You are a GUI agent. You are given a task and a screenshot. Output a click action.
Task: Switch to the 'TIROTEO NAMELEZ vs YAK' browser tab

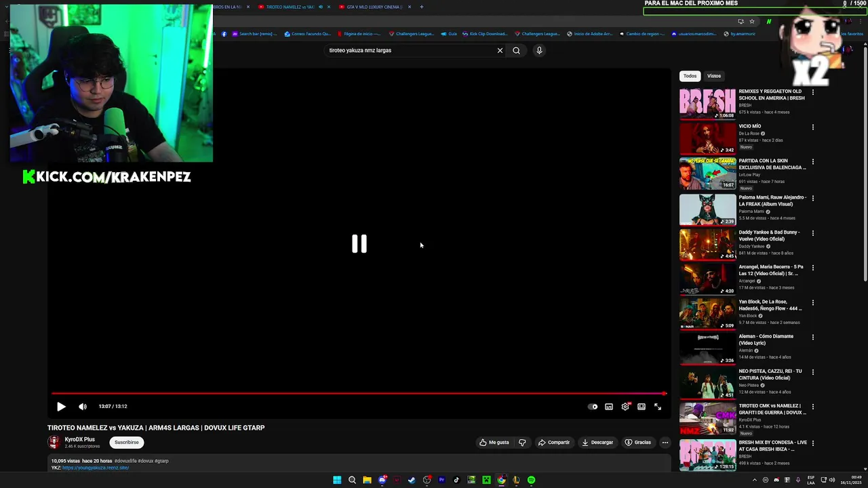pos(290,7)
